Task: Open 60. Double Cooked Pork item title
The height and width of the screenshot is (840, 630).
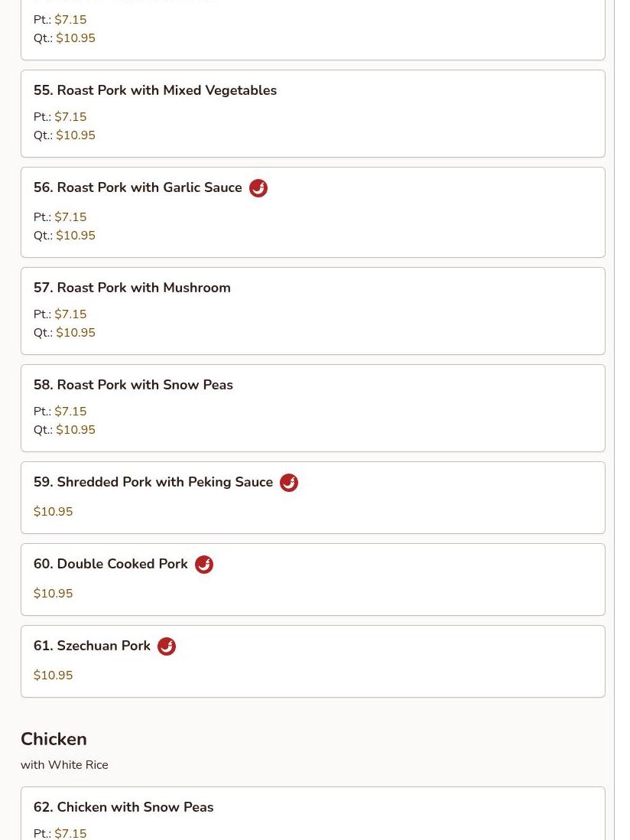Action: pos(110,564)
